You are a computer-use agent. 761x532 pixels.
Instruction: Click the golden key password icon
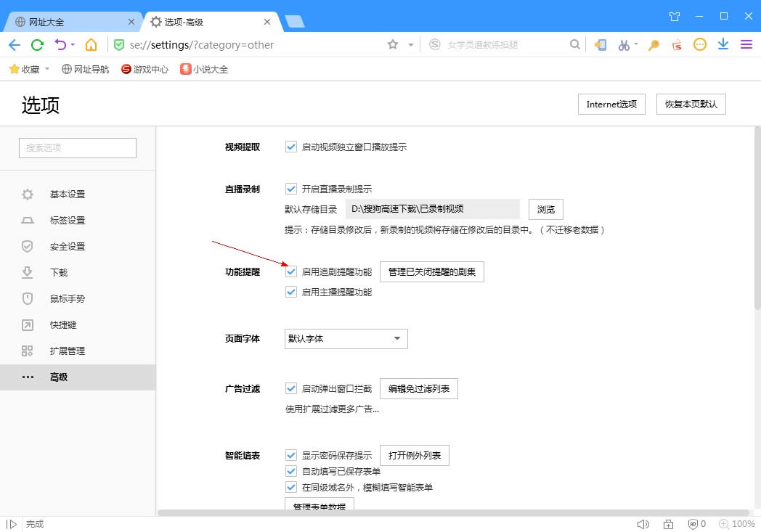(654, 45)
